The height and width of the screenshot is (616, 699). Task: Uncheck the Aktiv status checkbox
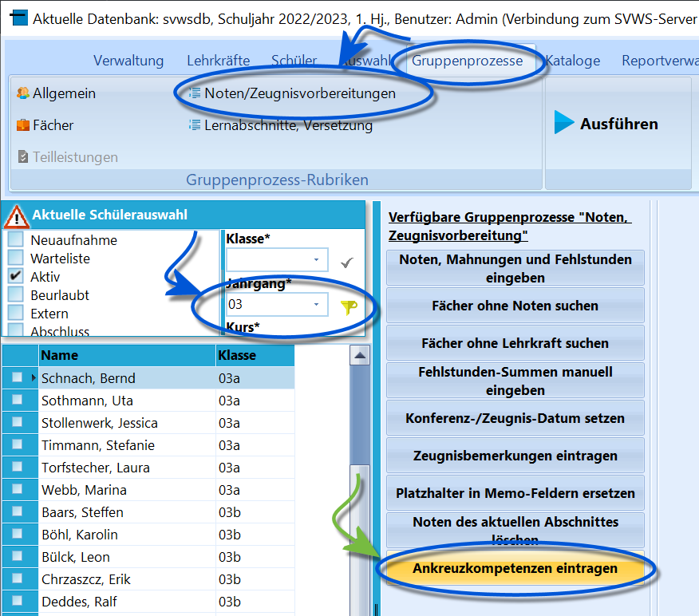coord(16,276)
